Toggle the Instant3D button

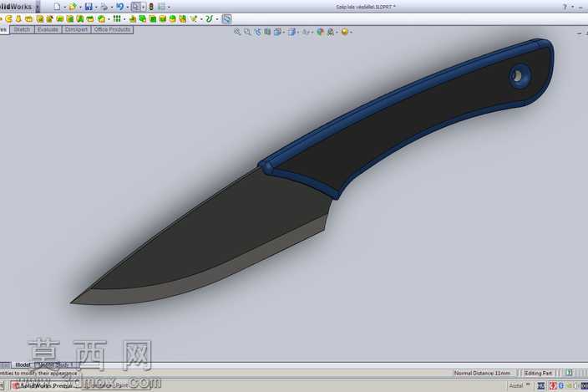point(226,18)
